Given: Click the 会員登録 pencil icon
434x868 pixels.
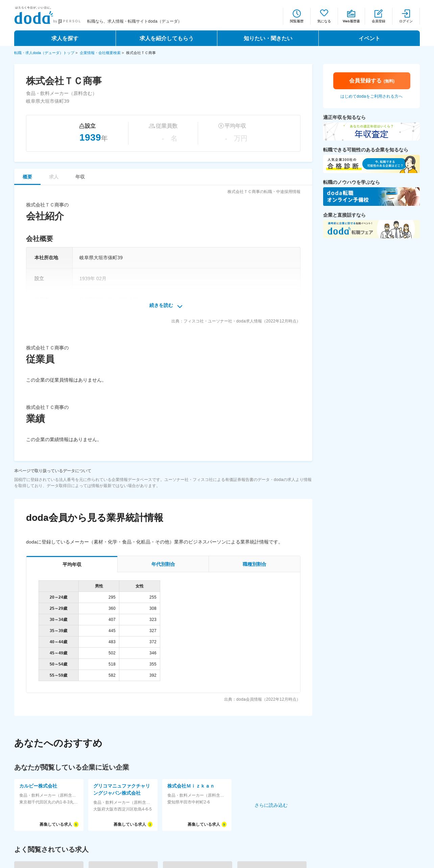Looking at the screenshot, I should pos(378,14).
